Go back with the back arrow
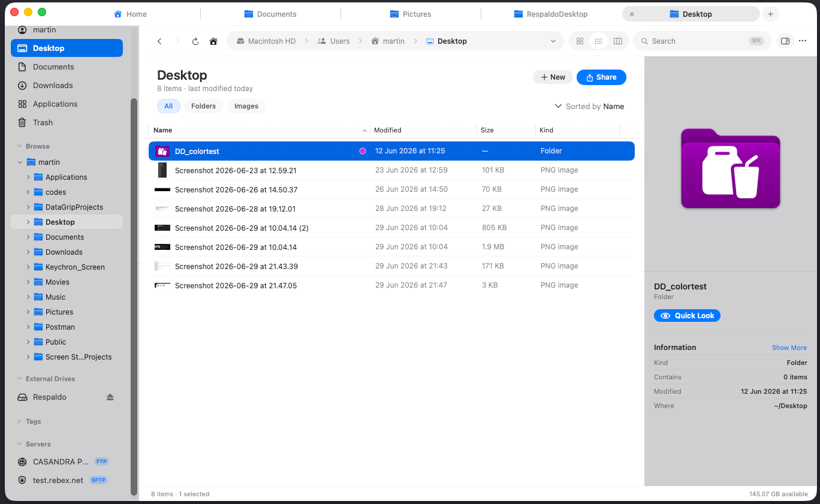820x504 pixels. [159, 41]
